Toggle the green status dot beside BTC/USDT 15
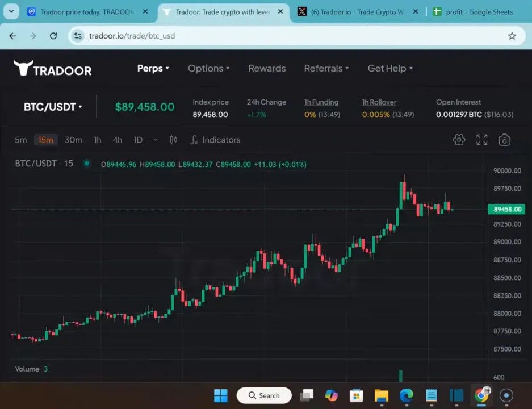The image size is (532, 409). point(87,164)
